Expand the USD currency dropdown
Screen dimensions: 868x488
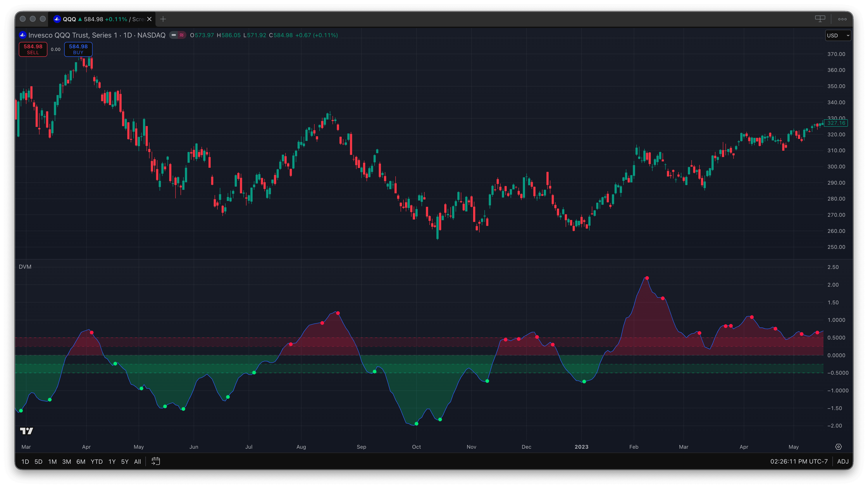pyautogui.click(x=838, y=35)
